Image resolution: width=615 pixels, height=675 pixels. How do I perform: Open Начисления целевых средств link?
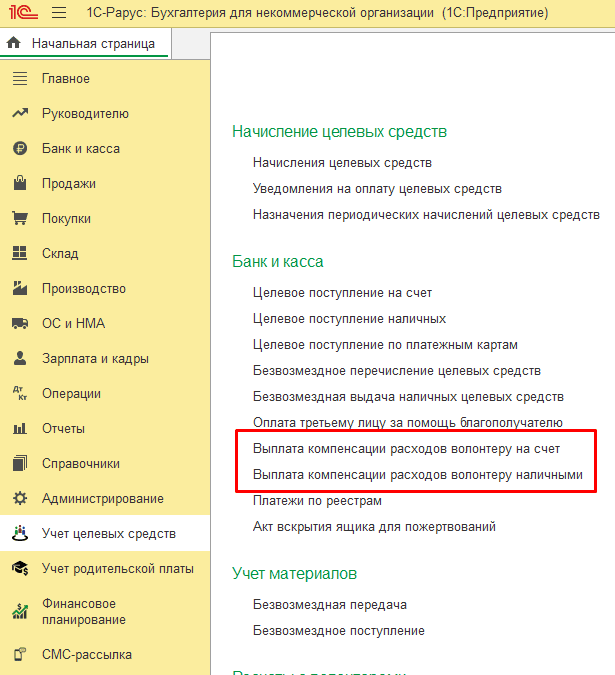[x=342, y=163]
